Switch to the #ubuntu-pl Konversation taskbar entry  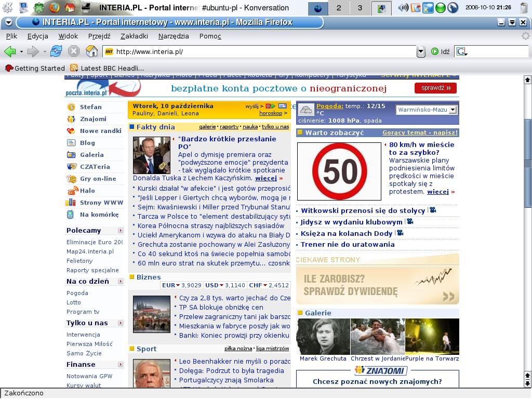coord(245,8)
